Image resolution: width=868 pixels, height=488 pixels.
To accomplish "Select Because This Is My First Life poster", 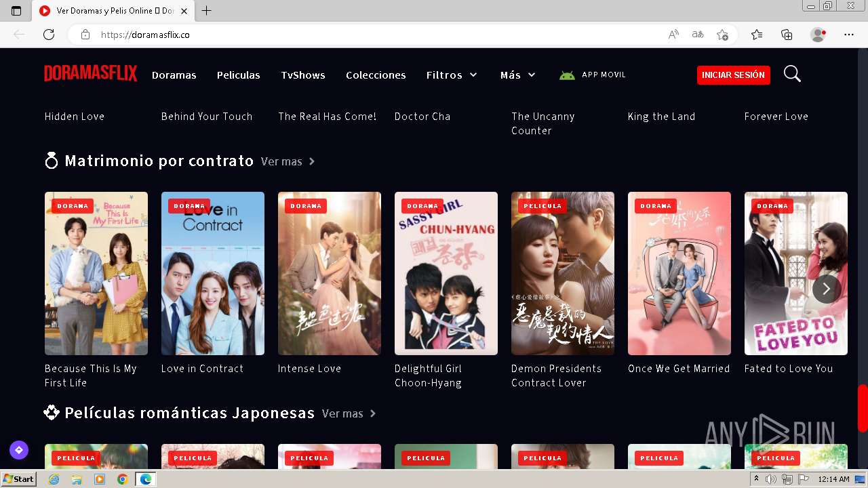I will pyautogui.click(x=96, y=273).
